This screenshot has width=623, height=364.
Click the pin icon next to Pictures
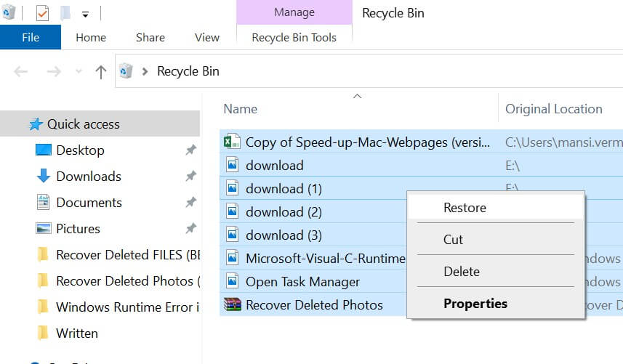pyautogui.click(x=191, y=228)
